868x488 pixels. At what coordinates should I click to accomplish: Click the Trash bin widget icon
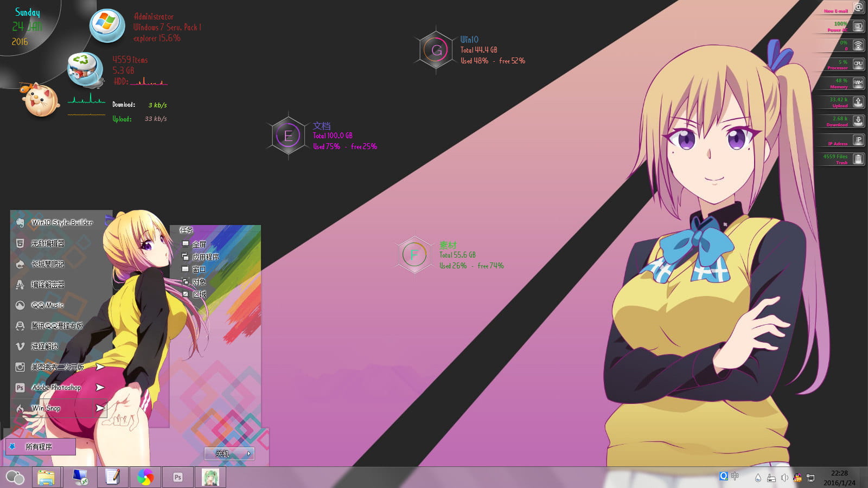(x=858, y=159)
